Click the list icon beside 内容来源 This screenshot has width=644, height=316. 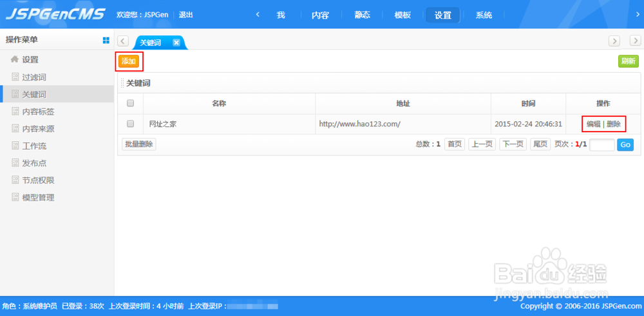[x=15, y=129]
